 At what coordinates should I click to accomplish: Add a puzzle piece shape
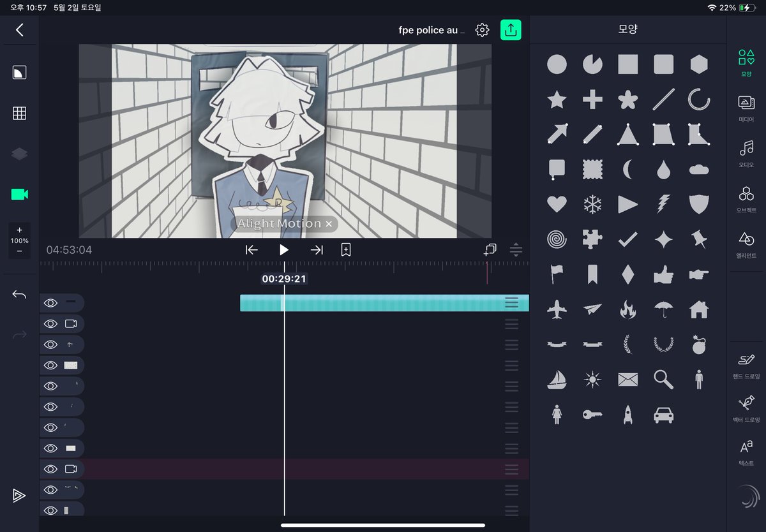[592, 239]
